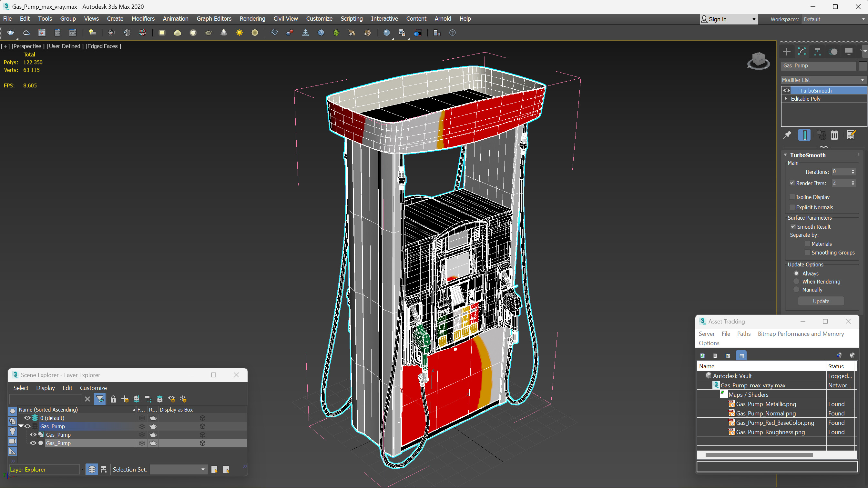Open Customize menu in Scene Explorer
The width and height of the screenshot is (868, 488).
click(93, 388)
